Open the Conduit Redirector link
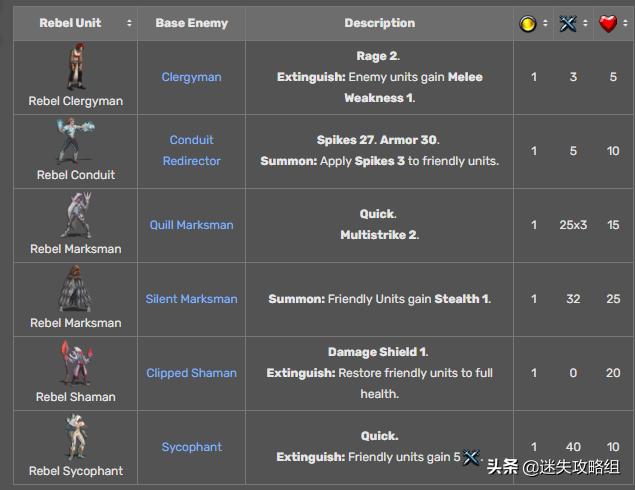The width and height of the screenshot is (635, 490). [192, 150]
